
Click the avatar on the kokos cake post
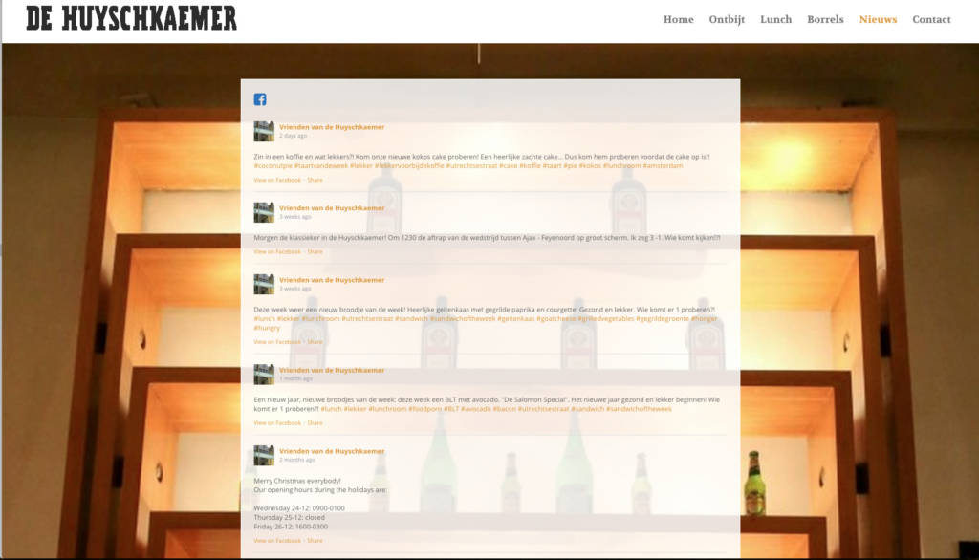coord(264,131)
